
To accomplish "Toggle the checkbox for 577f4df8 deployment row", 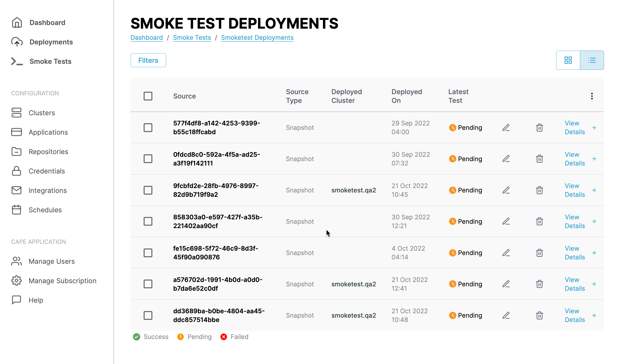I will 148,127.
